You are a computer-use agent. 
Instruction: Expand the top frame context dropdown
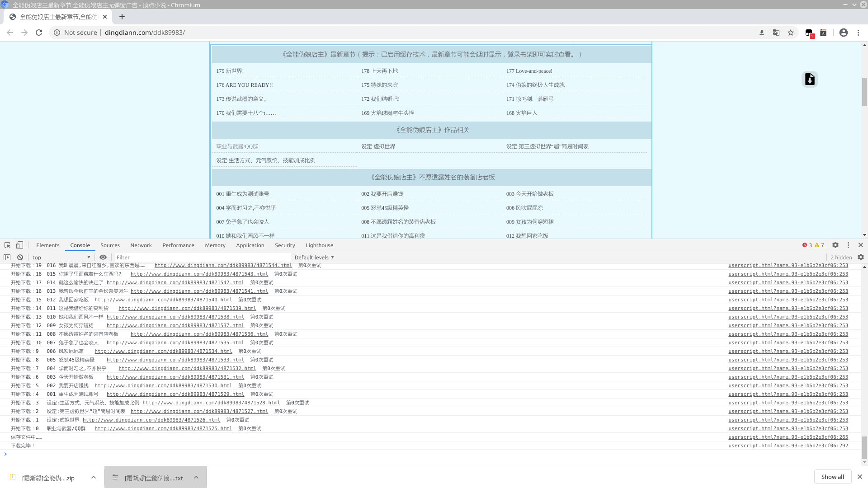point(88,257)
